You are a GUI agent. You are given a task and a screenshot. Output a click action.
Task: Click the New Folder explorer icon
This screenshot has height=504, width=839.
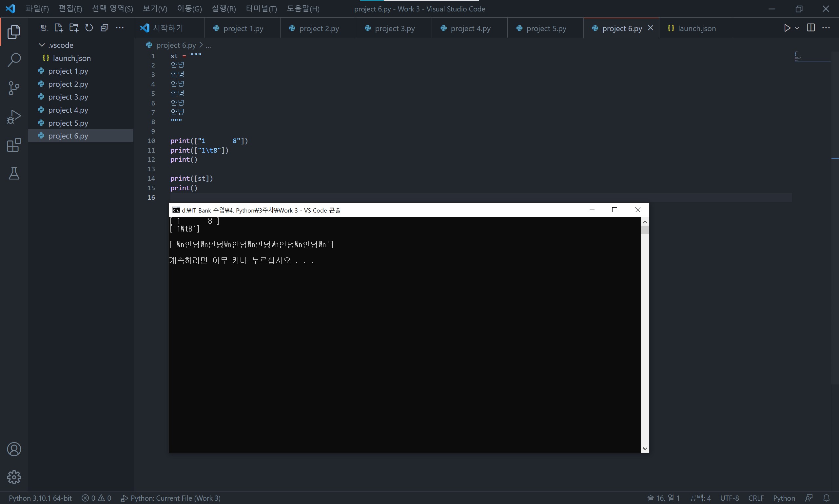(74, 28)
